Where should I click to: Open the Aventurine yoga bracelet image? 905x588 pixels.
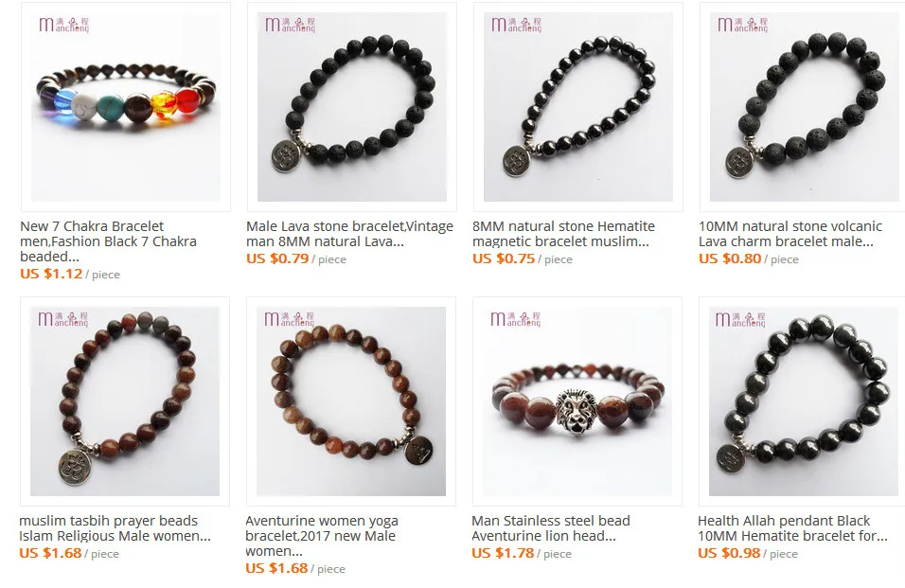[351, 401]
